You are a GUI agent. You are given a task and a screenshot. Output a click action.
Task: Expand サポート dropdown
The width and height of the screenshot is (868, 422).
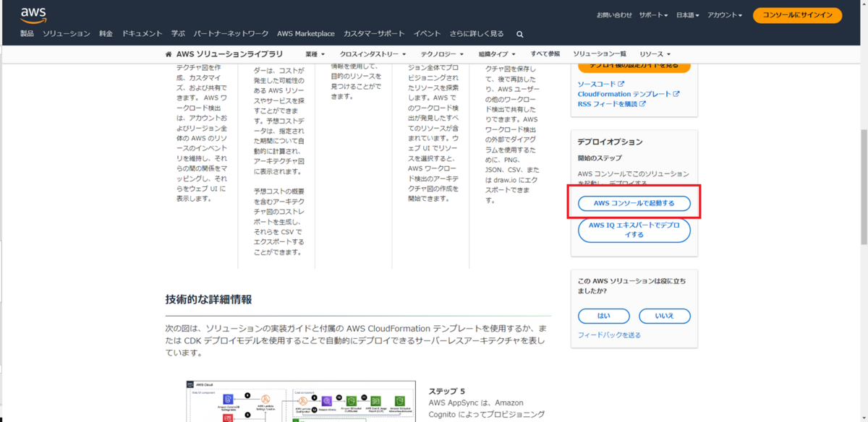click(654, 15)
